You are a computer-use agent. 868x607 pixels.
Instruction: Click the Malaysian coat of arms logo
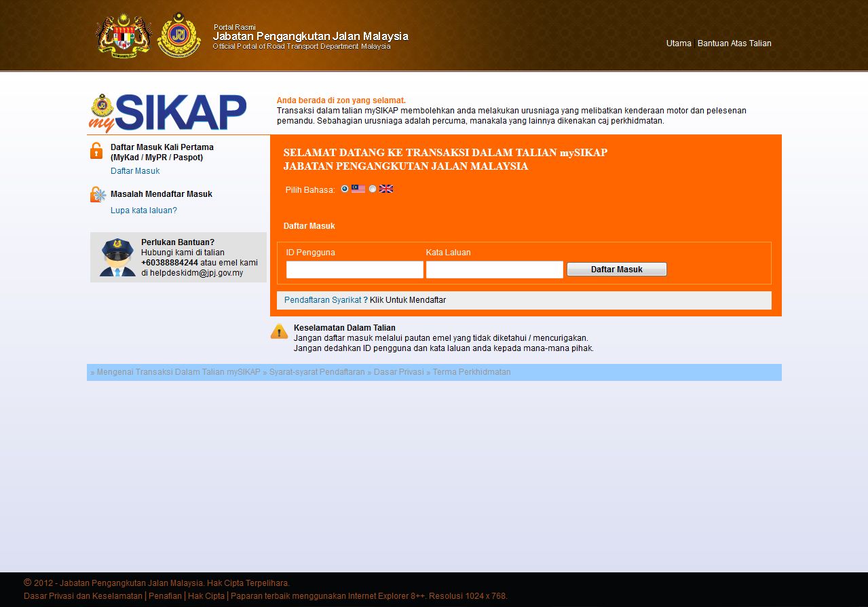[124, 35]
